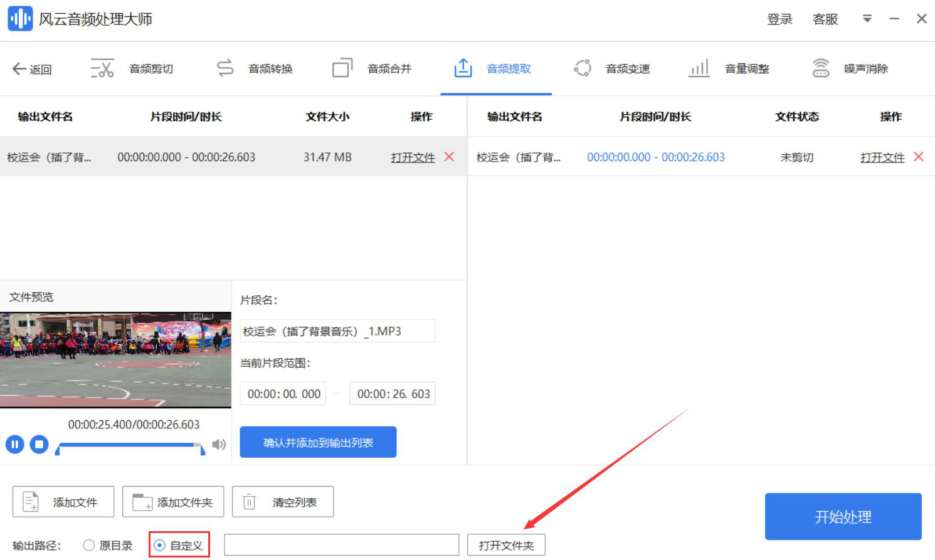
Task: Click 打开文件 in the left file list
Action: click(x=413, y=157)
